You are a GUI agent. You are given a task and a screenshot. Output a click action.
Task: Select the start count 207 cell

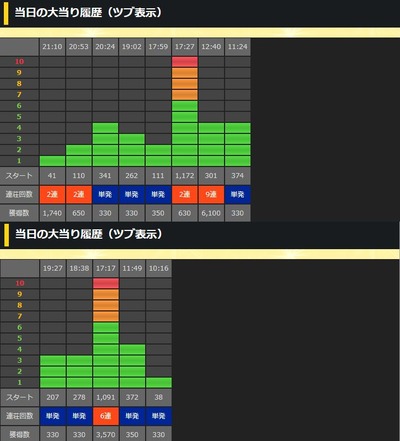point(53,397)
